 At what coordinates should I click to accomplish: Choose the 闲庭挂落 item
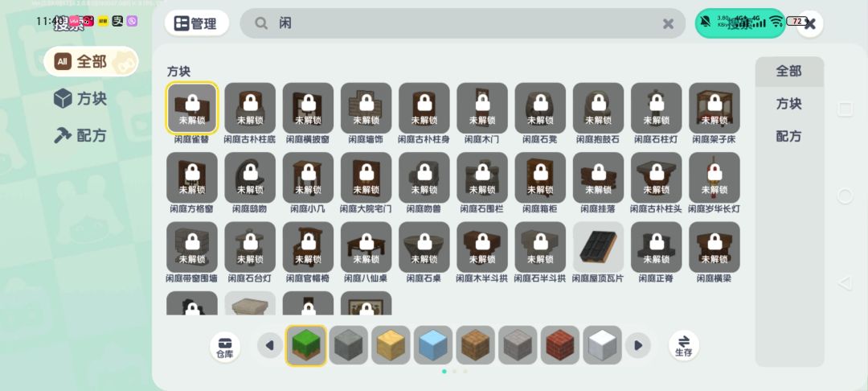599,178
